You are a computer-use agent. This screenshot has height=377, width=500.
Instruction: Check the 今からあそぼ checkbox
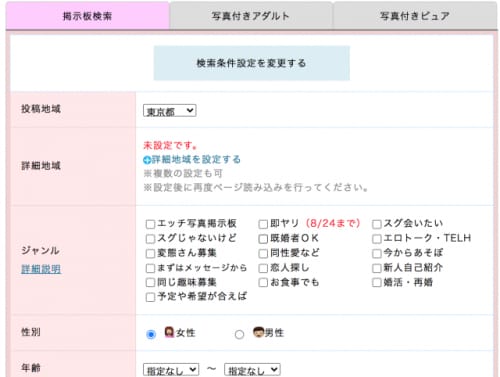377,253
